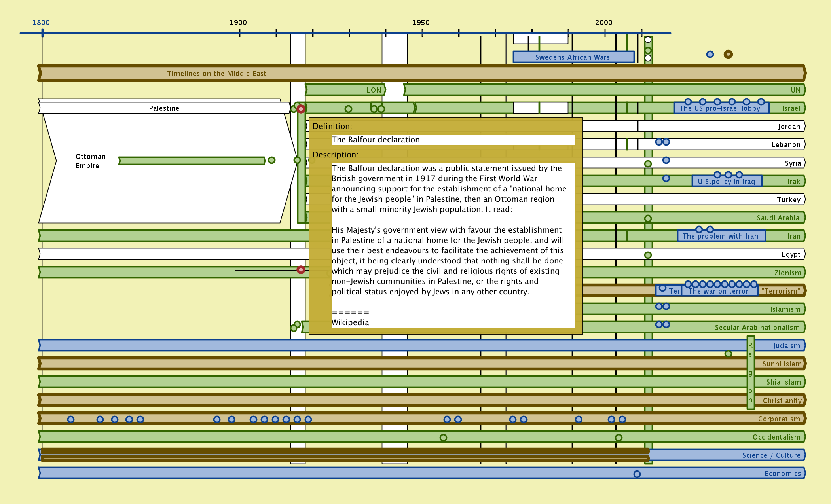
Task: Select the Timelines on the Middle East bar
Action: (216, 74)
